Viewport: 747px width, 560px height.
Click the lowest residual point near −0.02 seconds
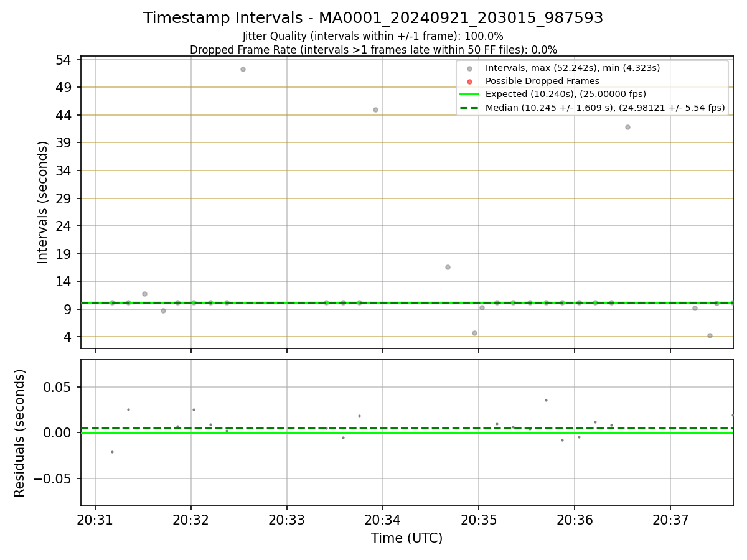[112, 452]
